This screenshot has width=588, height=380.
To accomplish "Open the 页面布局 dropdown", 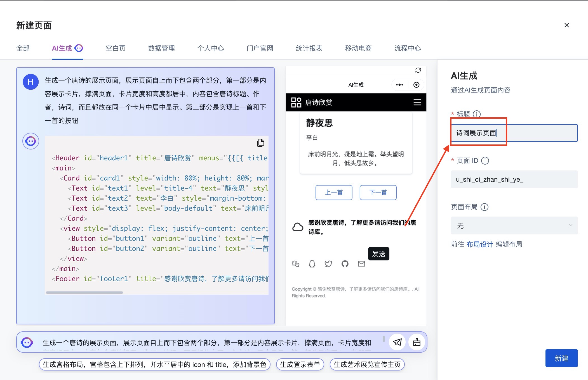I will [514, 225].
